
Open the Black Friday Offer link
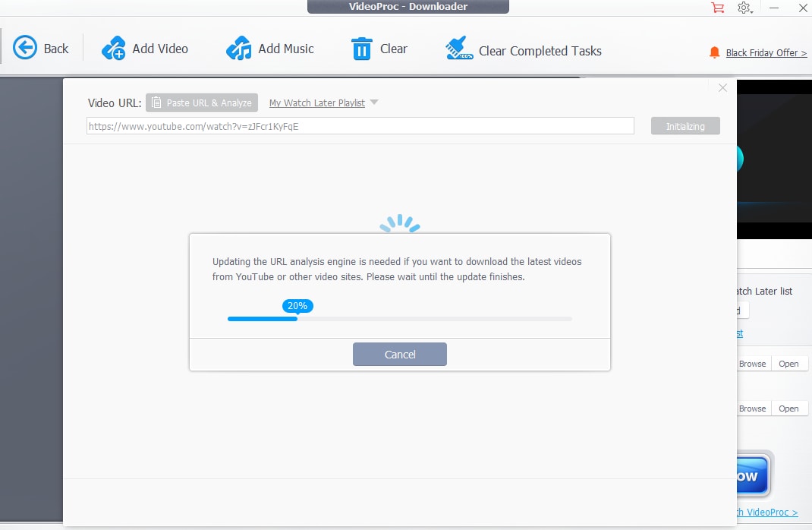pos(766,53)
